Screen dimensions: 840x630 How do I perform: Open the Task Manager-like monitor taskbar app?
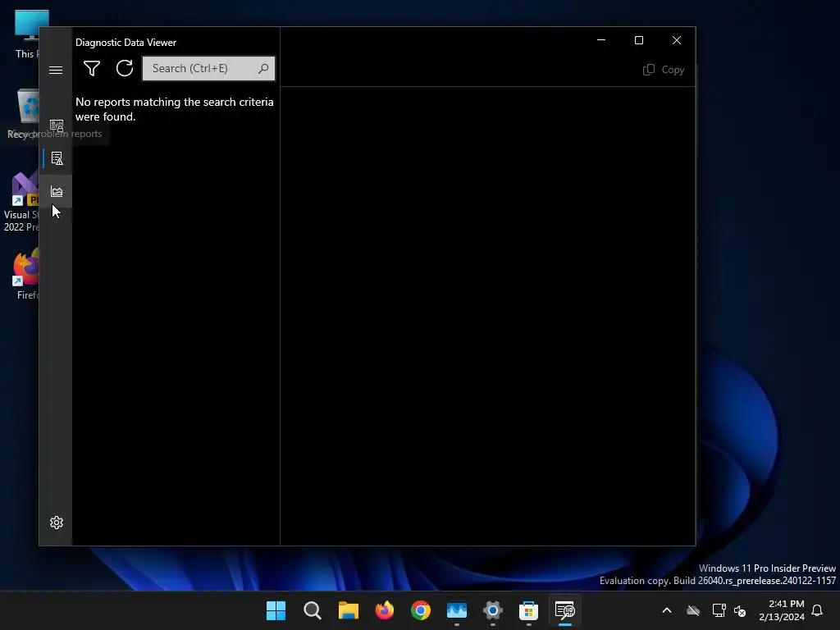point(456,610)
